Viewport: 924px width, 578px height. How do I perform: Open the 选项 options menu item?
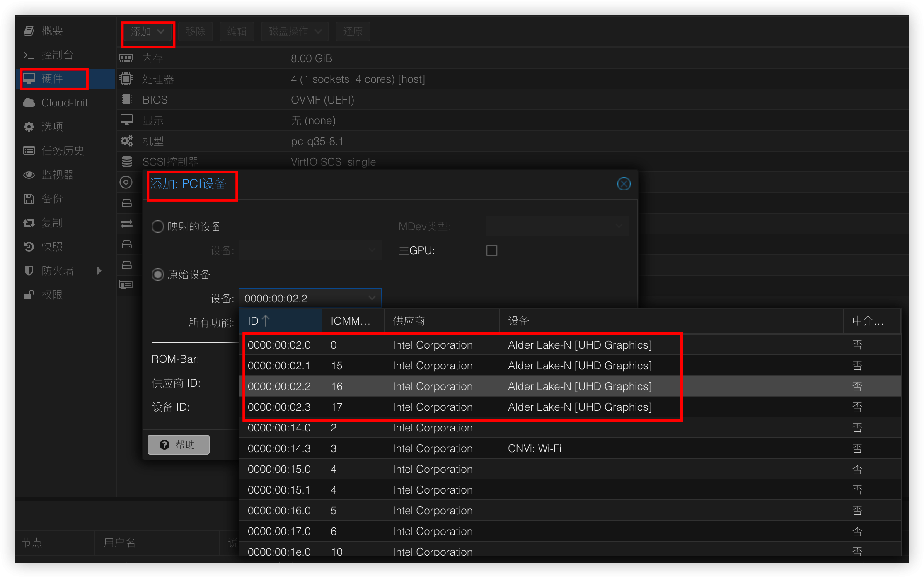(52, 127)
